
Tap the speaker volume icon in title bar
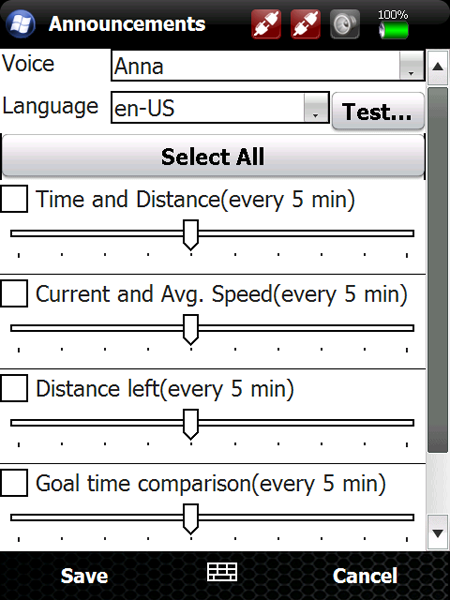[345, 24]
